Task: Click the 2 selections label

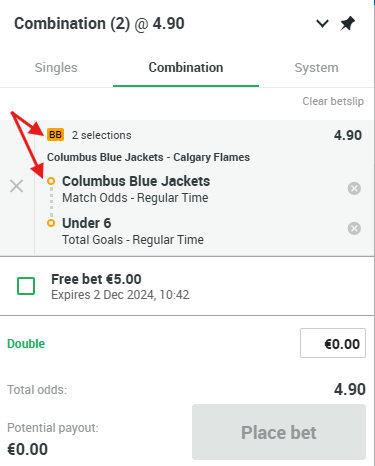Action: pyautogui.click(x=101, y=135)
